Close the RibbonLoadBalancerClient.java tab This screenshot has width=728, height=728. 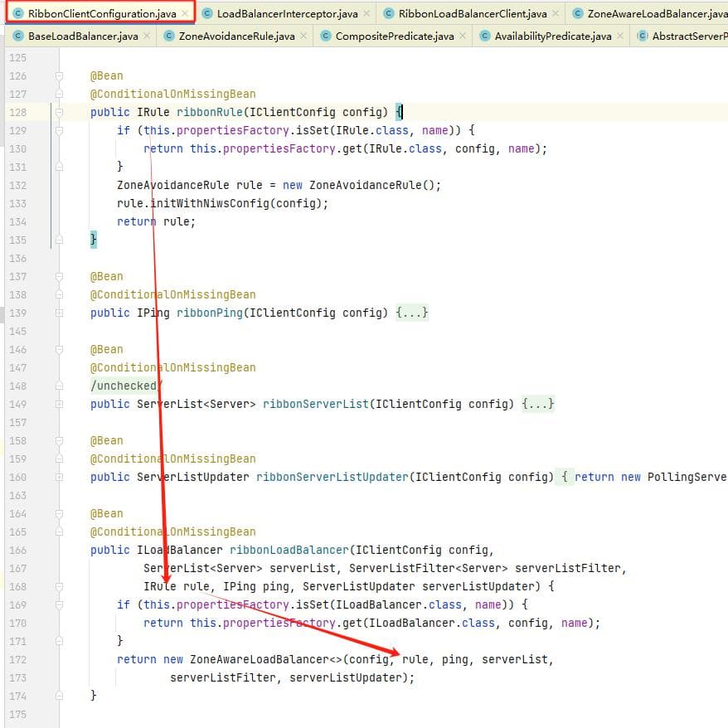[x=556, y=13]
